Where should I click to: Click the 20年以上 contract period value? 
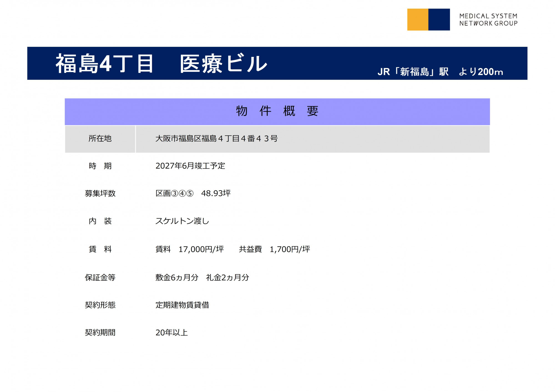(x=171, y=333)
